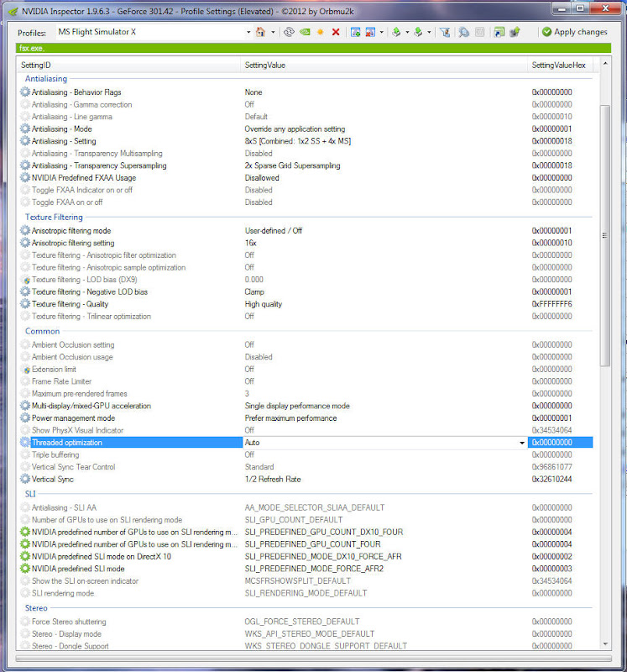Open dropdown arrow next to remove application icon
627x672 pixels.
click(381, 32)
